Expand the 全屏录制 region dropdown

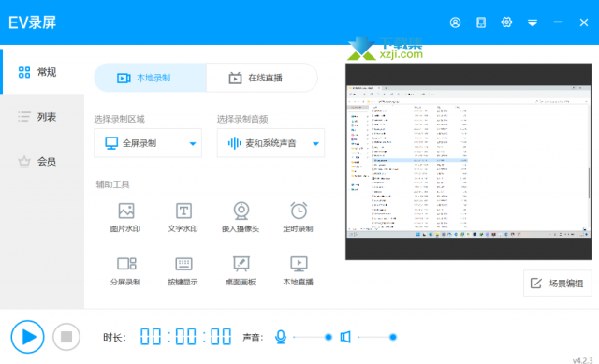148,143
